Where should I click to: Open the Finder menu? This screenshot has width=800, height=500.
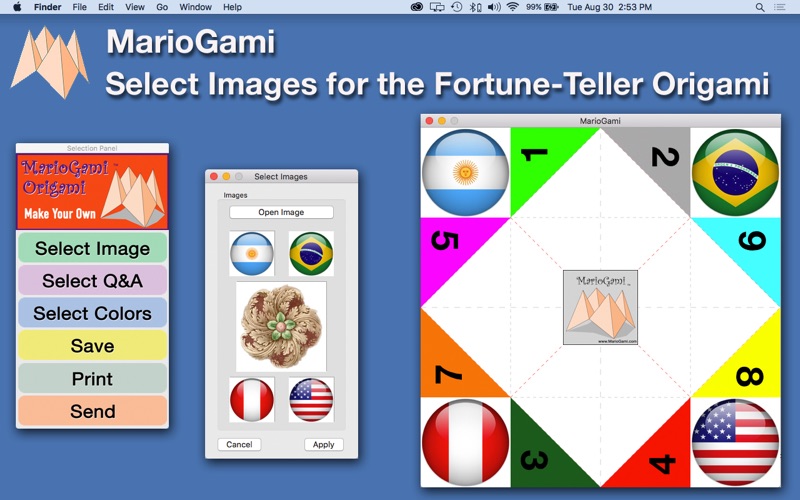47,7
